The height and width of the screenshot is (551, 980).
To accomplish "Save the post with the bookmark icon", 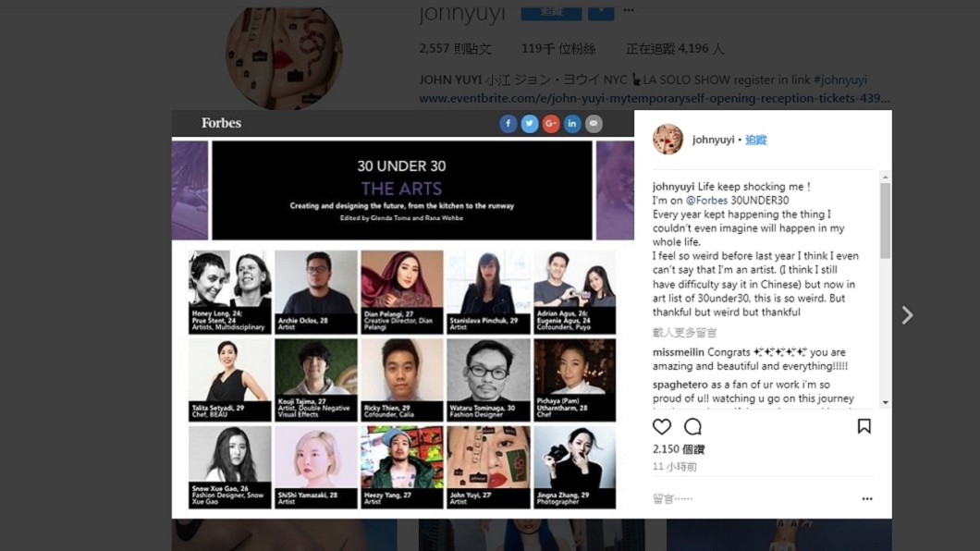I will tap(864, 426).
